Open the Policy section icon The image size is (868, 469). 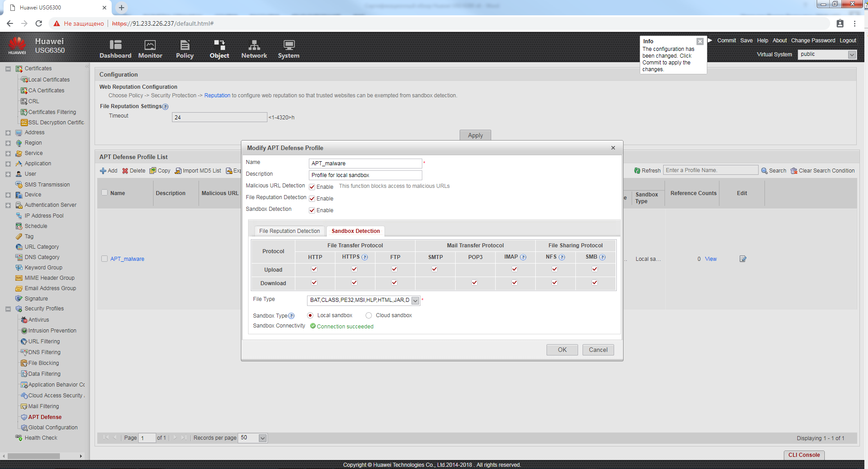pos(185,45)
